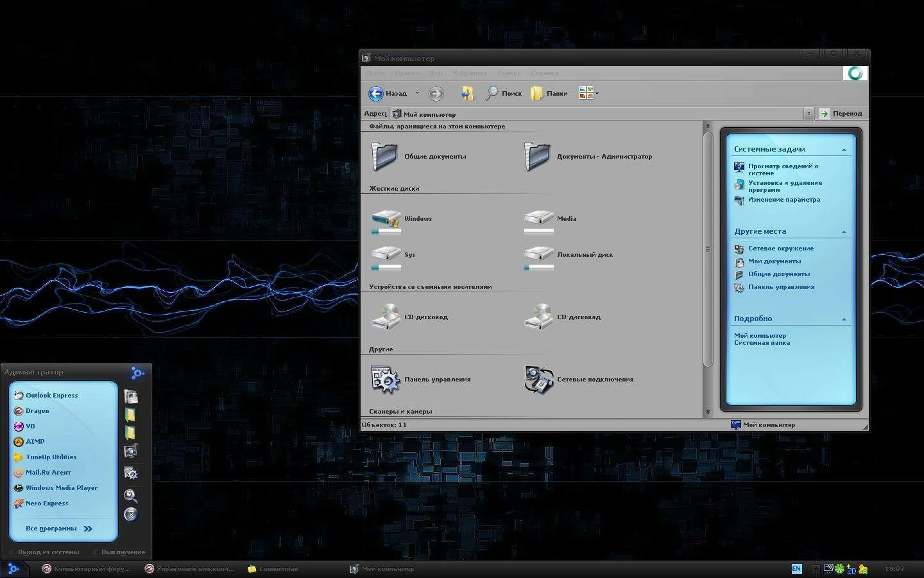Click the Up folder toolbar icon
Image resolution: width=924 pixels, height=578 pixels.
467,94
